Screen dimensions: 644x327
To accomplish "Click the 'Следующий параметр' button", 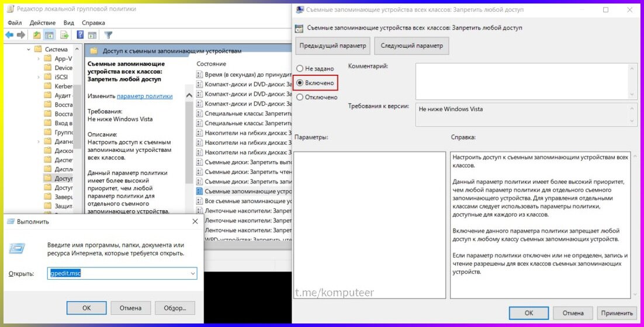I will tap(411, 46).
